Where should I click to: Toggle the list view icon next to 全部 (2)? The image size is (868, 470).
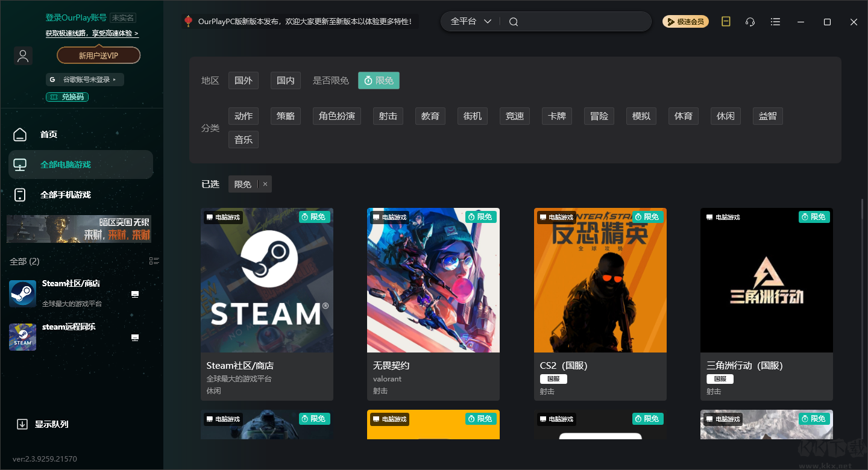(x=154, y=261)
